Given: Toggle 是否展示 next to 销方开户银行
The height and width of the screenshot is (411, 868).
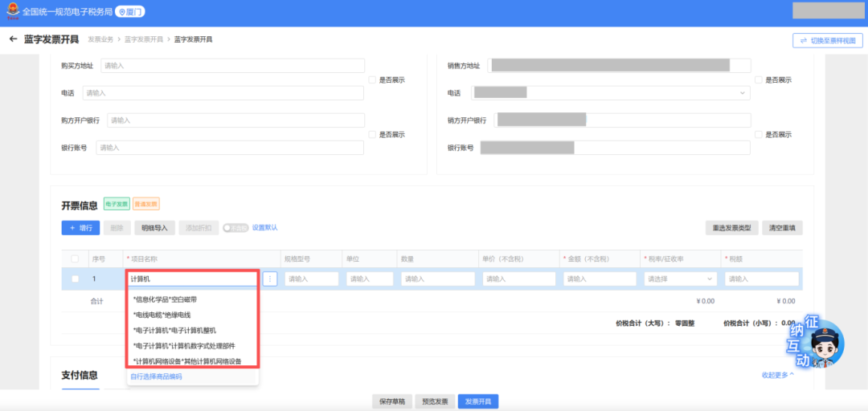Looking at the screenshot, I should click(x=759, y=134).
